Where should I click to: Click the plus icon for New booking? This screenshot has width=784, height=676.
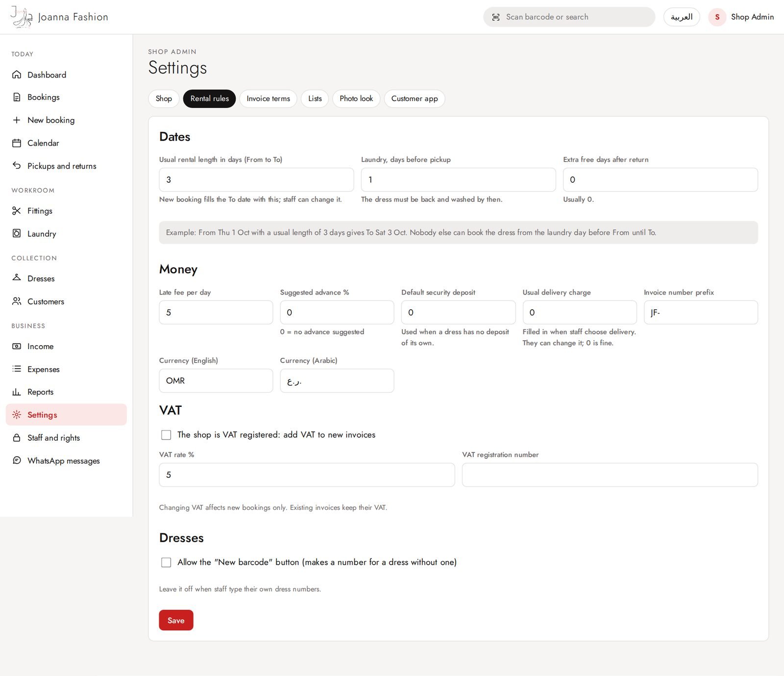pos(17,120)
